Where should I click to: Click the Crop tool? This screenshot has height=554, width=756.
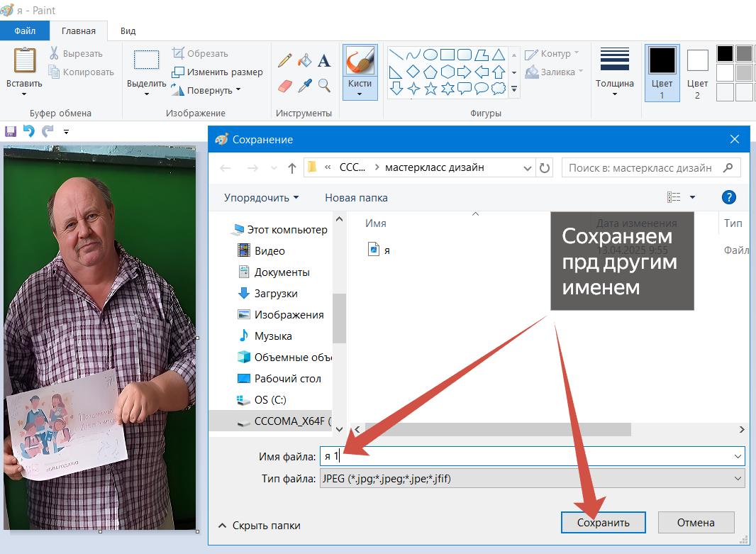tap(200, 53)
